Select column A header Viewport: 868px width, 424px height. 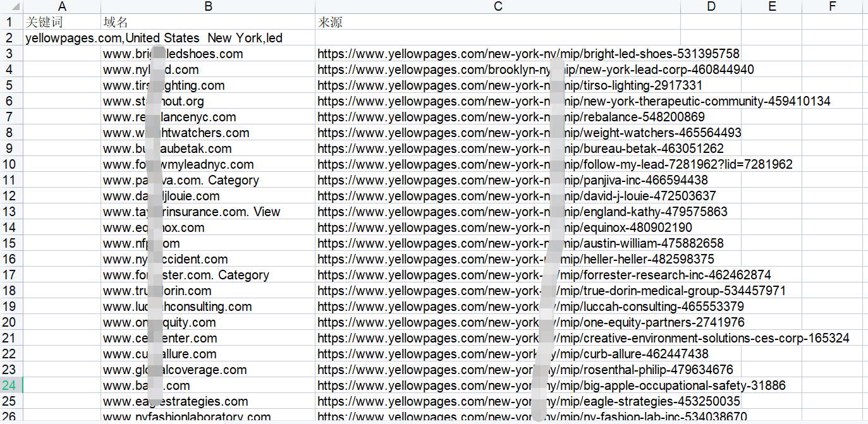tap(62, 6)
